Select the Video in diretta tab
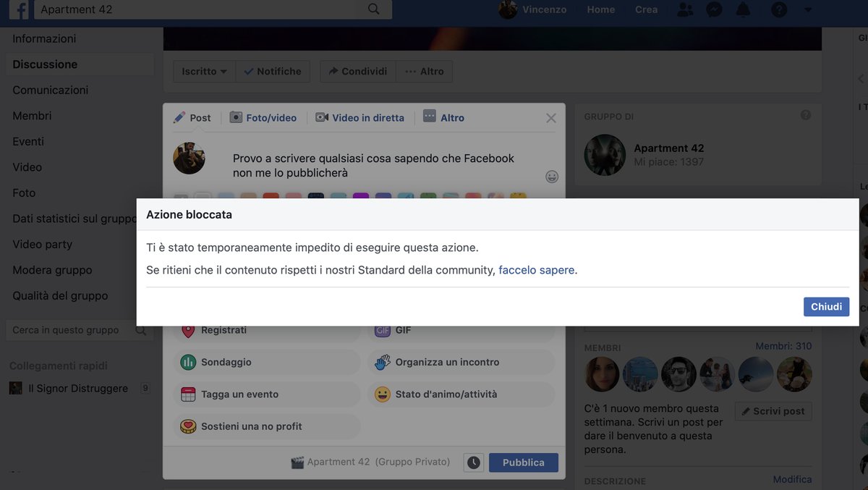 coord(360,118)
